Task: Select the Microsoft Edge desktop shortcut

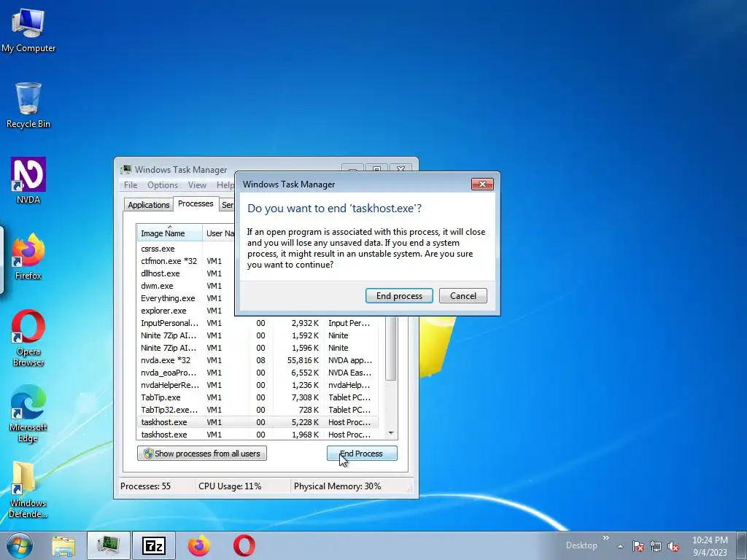Action: 28,414
